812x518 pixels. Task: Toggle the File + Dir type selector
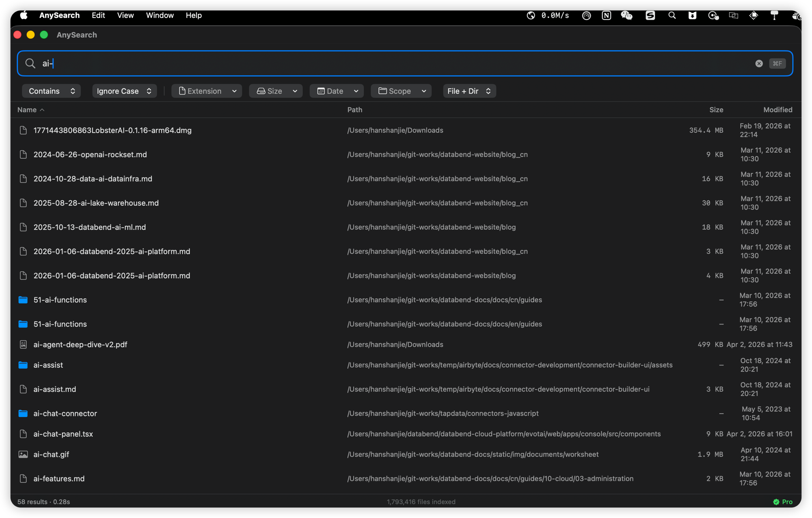tap(469, 91)
